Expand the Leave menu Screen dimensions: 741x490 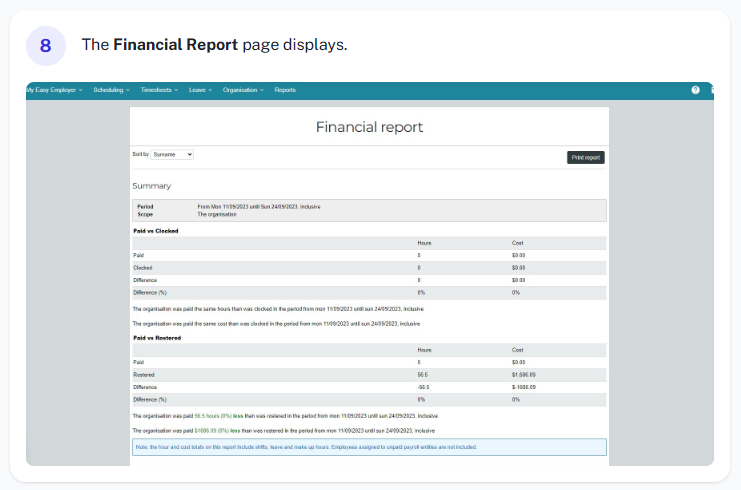[200, 90]
